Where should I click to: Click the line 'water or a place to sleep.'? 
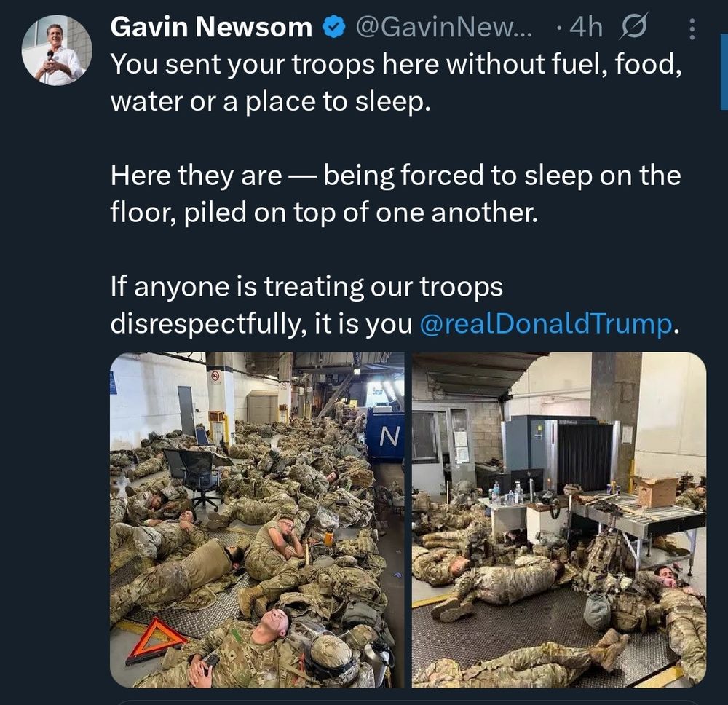271,101
